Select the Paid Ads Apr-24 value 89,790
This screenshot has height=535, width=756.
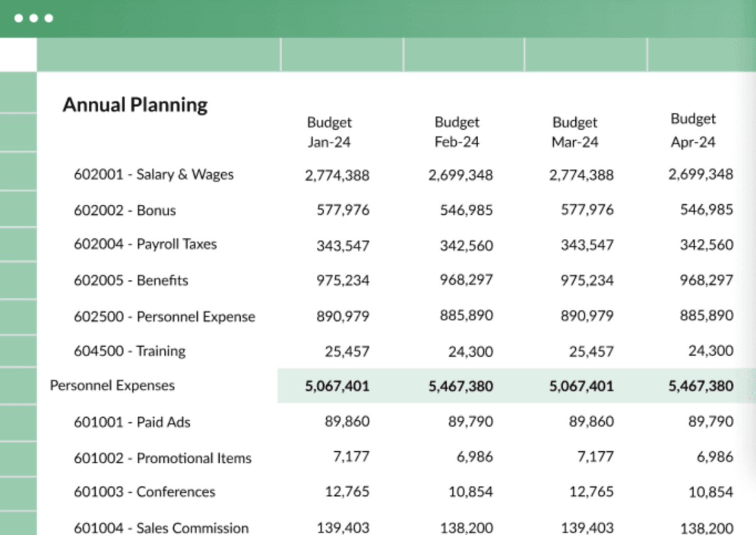tap(710, 421)
